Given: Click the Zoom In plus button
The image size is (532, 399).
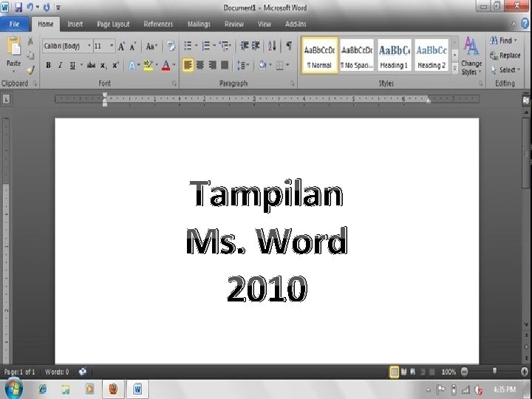Looking at the screenshot, I should click(525, 372).
